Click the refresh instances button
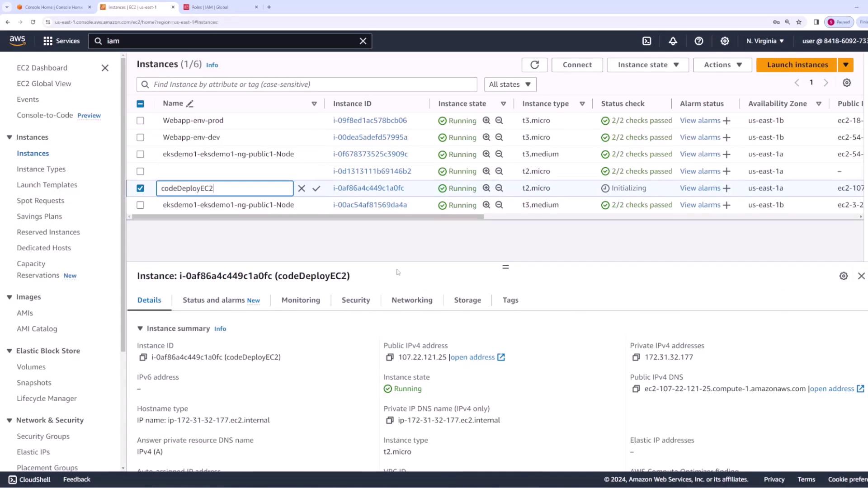The width and height of the screenshot is (868, 488). [534, 65]
